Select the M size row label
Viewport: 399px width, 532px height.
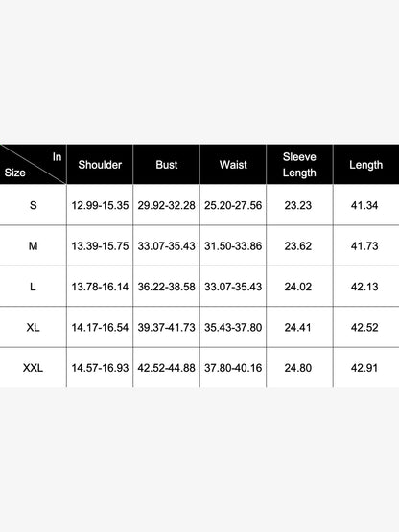coord(33,246)
